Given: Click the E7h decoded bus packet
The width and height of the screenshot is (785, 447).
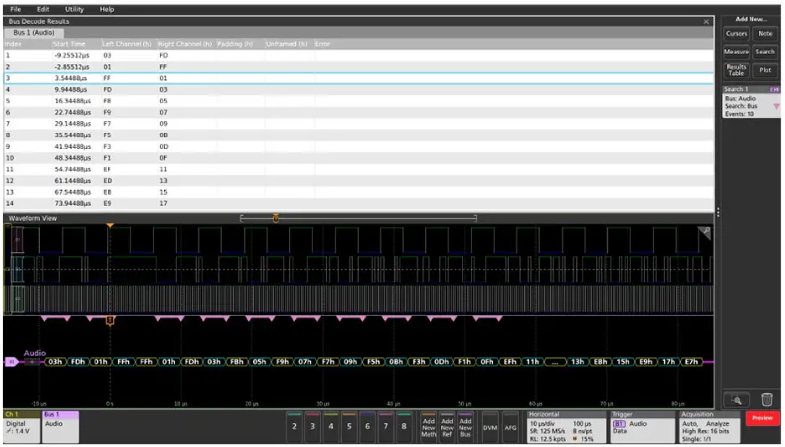Looking at the screenshot, I should click(x=691, y=362).
